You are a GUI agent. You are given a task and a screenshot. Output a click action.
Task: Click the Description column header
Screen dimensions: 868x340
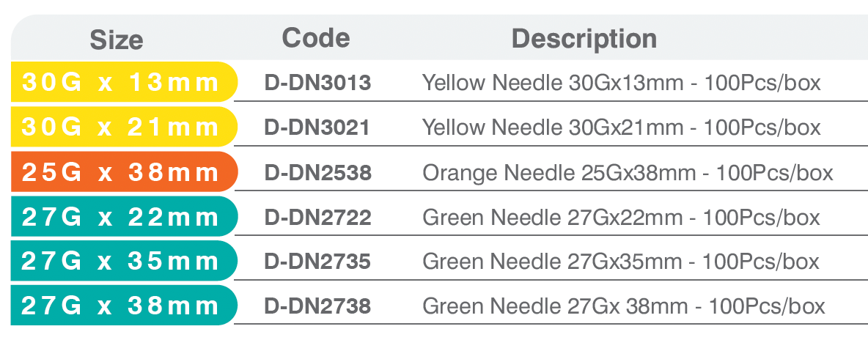point(584,38)
